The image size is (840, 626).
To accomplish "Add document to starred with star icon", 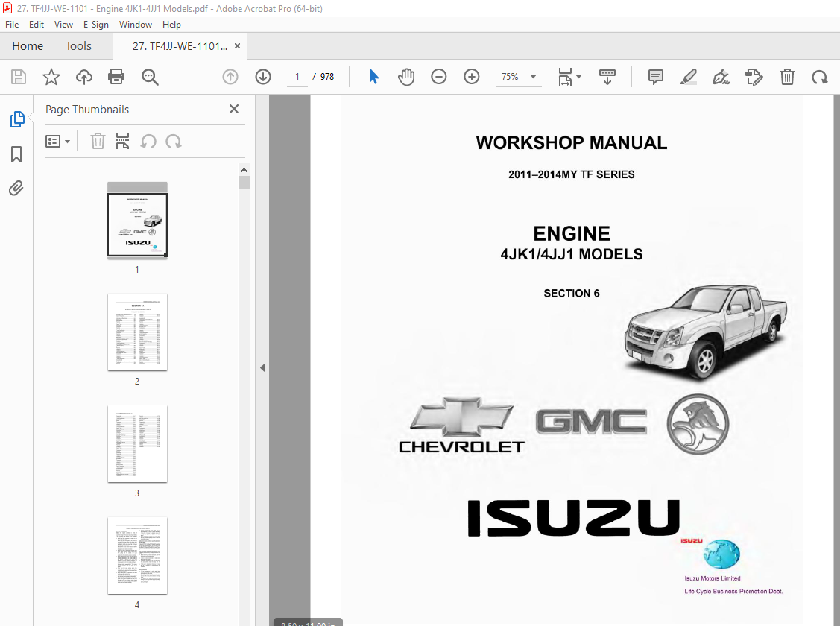I will (51, 77).
